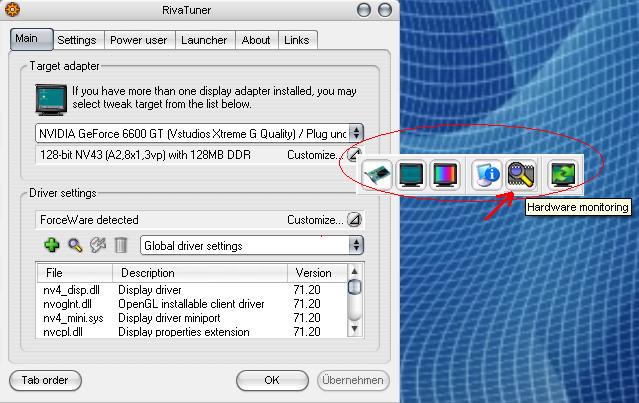The image size is (639, 403).
Task: Open the color spectrum monitor icon
Action: point(445,175)
